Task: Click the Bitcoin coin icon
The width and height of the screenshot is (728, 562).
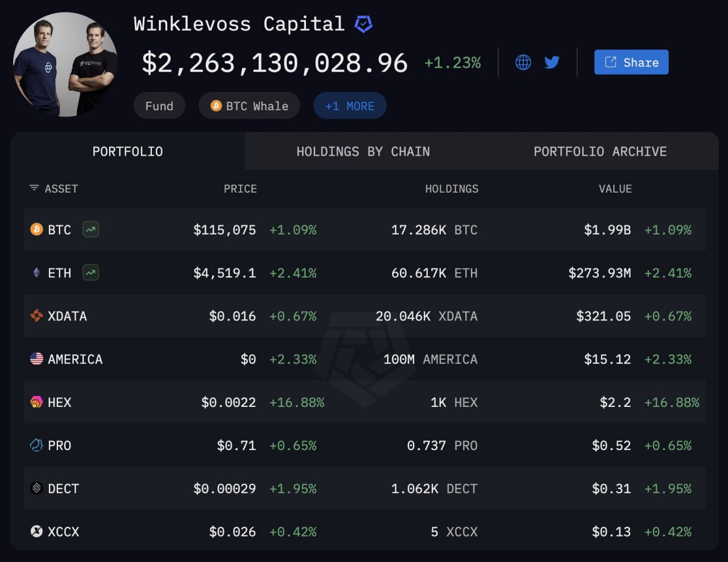Action: [36, 229]
